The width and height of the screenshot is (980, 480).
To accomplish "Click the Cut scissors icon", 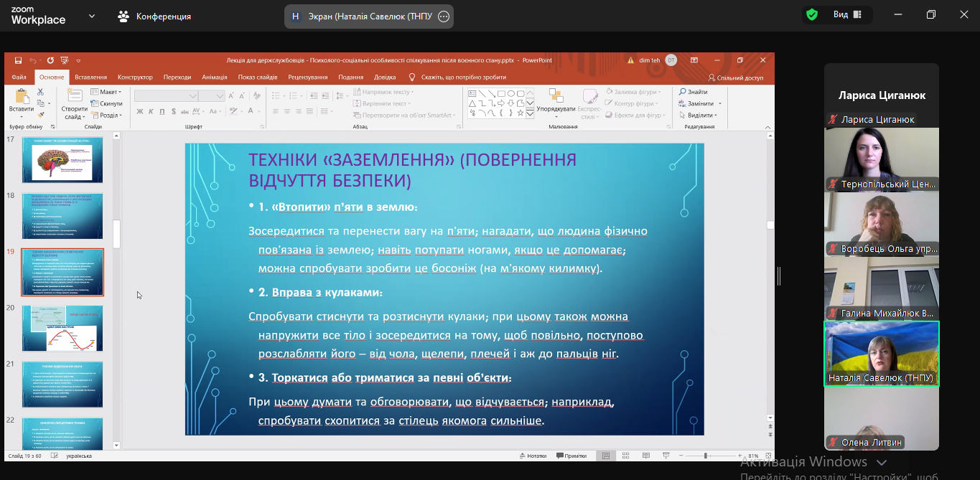I will (41, 92).
